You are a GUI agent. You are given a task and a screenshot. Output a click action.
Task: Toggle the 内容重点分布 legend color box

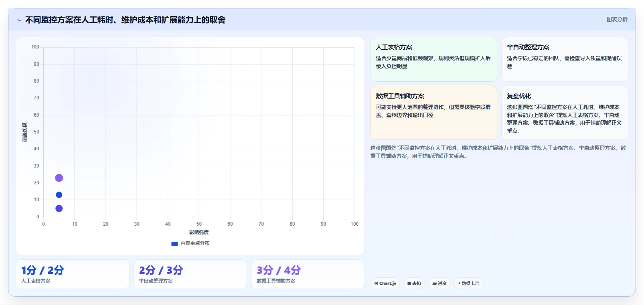(x=174, y=243)
